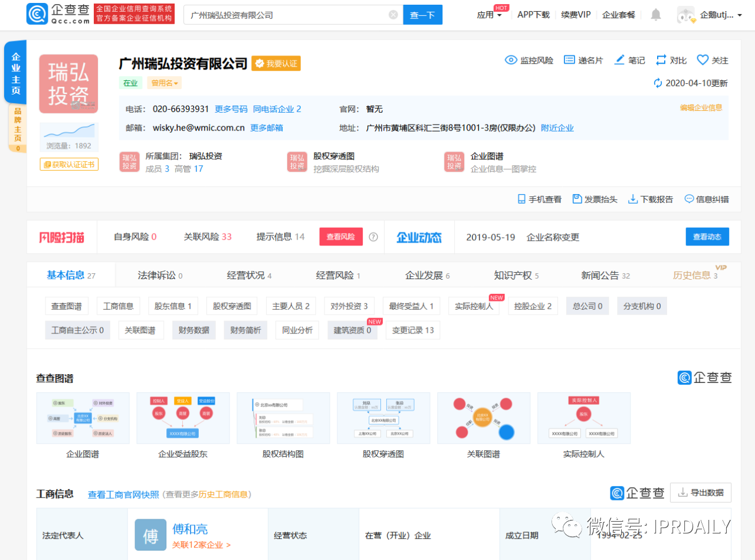Screen dimensions: 755x560
Task: Switch to the 企业发展 tab
Action: pyautogui.click(x=428, y=276)
